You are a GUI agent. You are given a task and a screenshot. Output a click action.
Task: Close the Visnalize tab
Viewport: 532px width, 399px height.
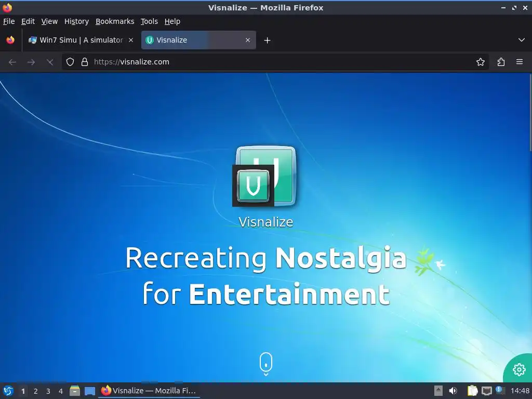[x=248, y=40]
